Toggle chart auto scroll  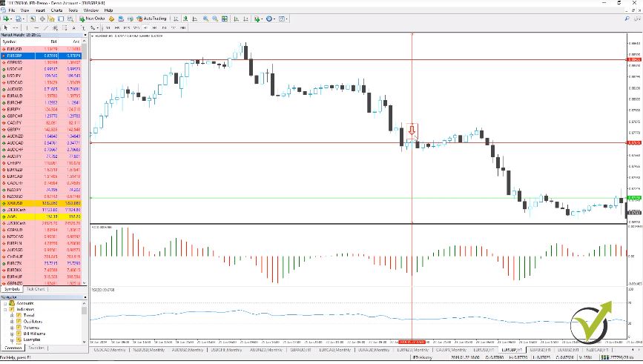tap(236, 19)
